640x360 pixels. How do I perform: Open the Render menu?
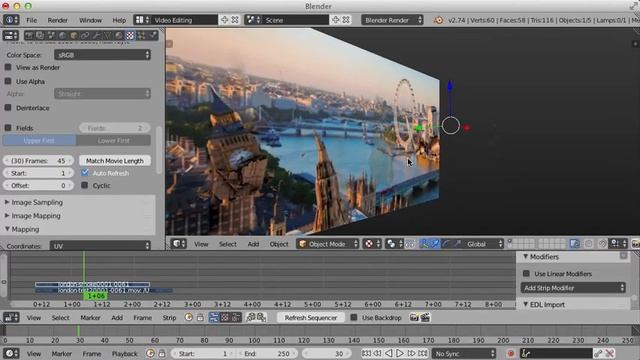58,20
